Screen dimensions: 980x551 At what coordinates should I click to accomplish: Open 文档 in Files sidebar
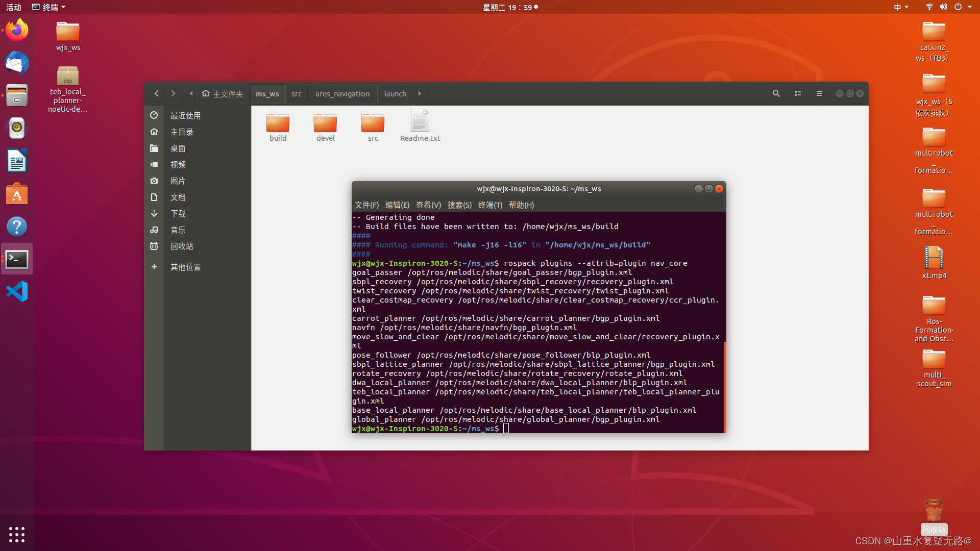click(198, 197)
